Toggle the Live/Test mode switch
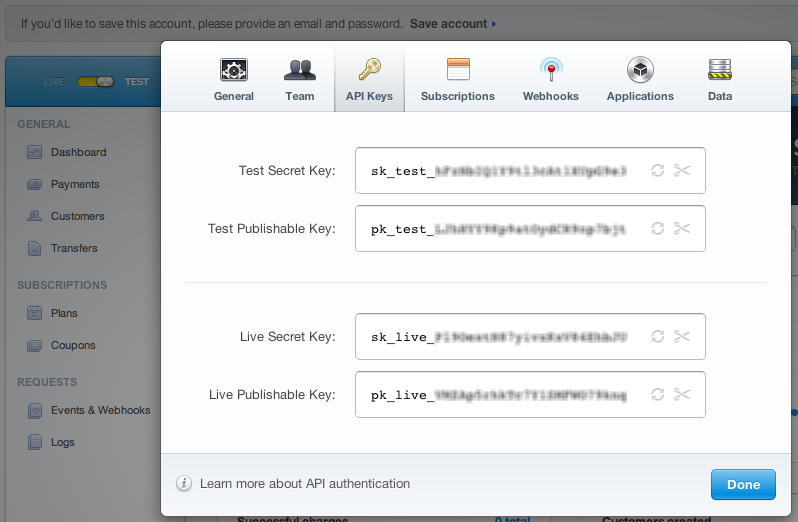Image resolution: width=798 pixels, height=522 pixels. tap(95, 82)
